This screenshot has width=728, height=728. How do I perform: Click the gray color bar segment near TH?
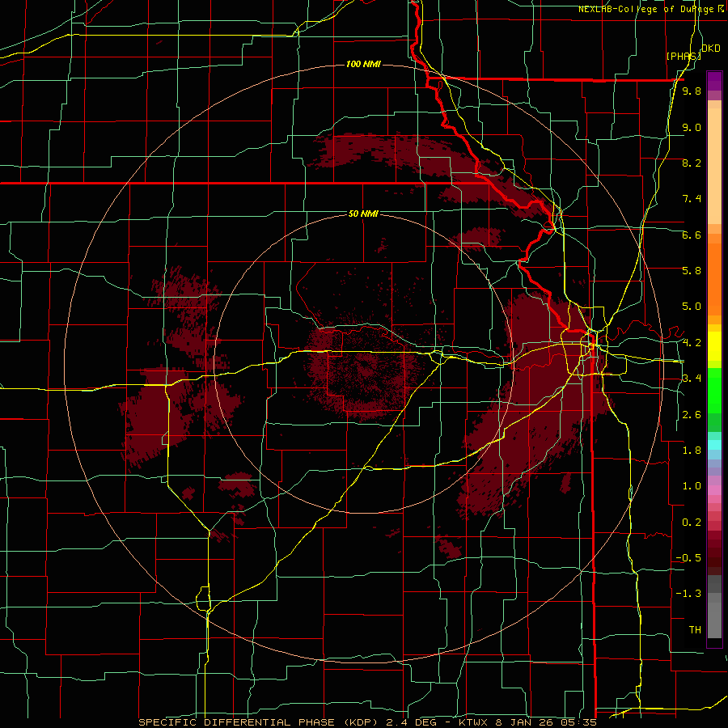[714, 620]
